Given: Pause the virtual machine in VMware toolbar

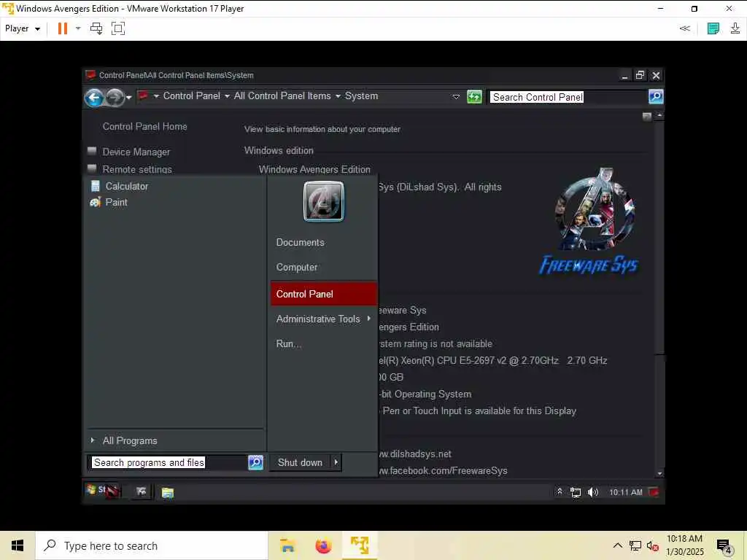Looking at the screenshot, I should 63,28.
